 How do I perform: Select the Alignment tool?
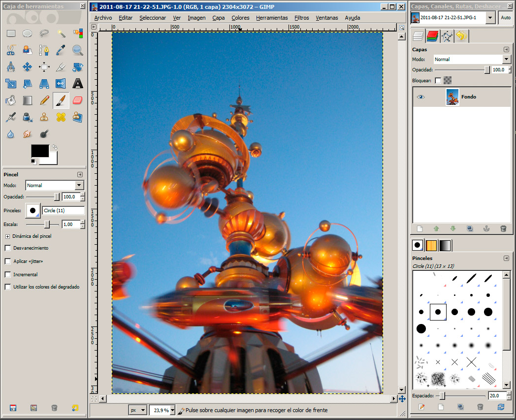(44, 67)
